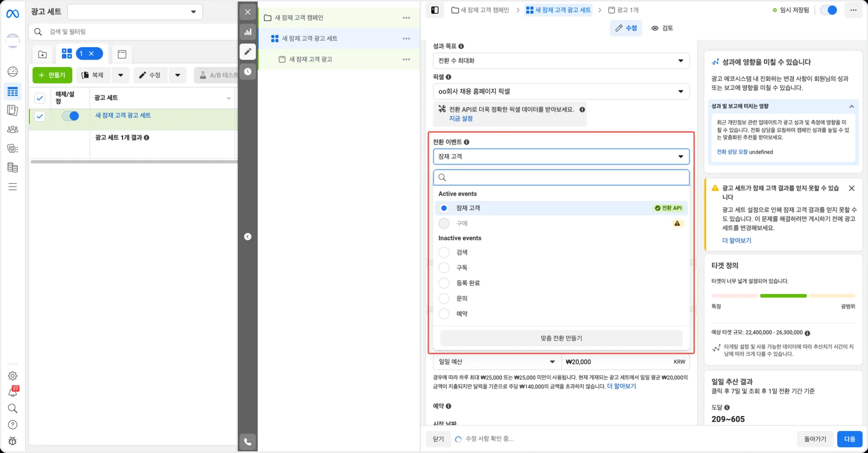Click the 닫기 button

tap(439, 439)
